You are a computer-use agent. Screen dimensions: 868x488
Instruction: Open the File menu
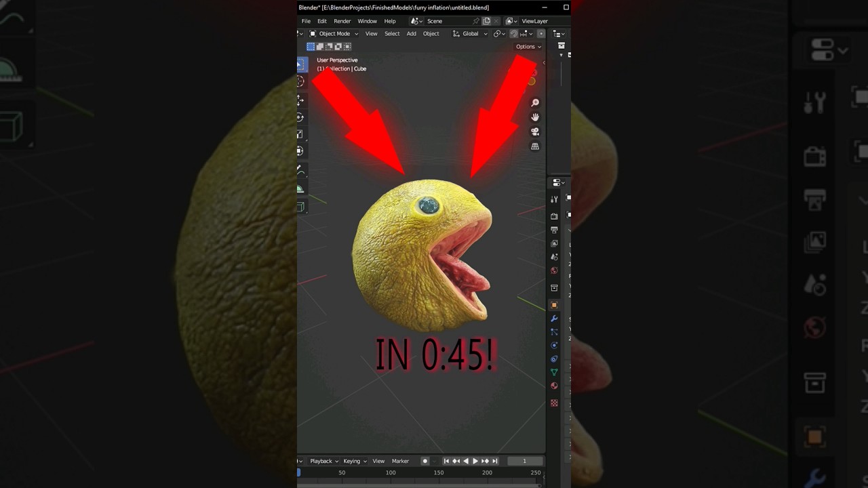[307, 21]
